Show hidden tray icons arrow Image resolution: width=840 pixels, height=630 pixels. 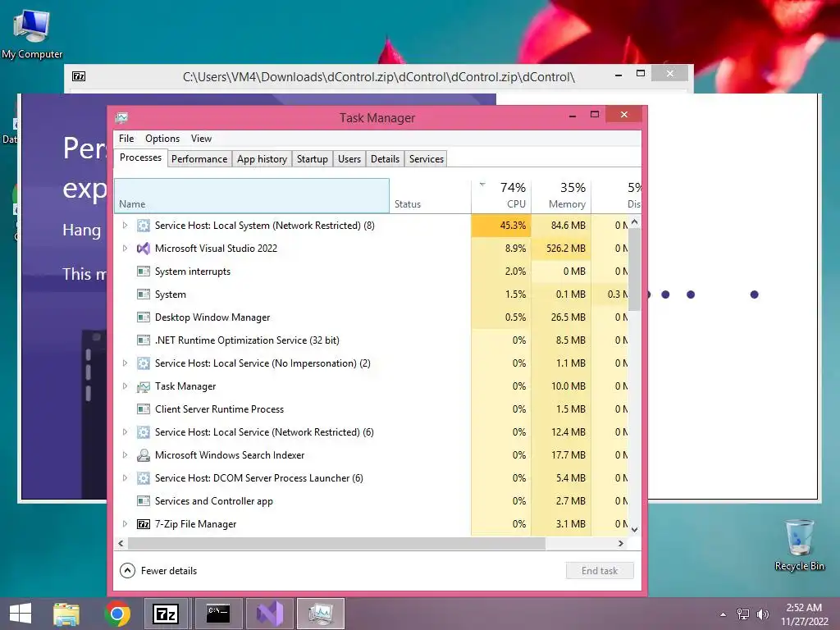point(724,614)
